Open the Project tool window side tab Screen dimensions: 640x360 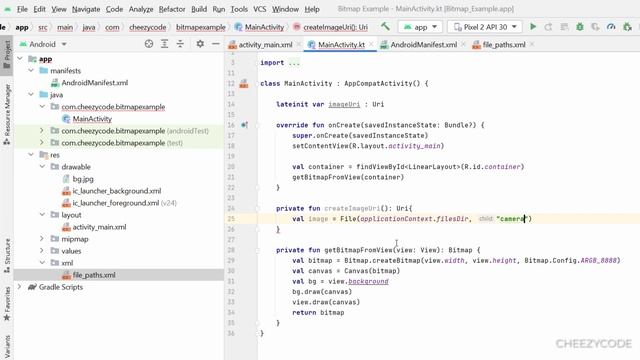[7, 55]
